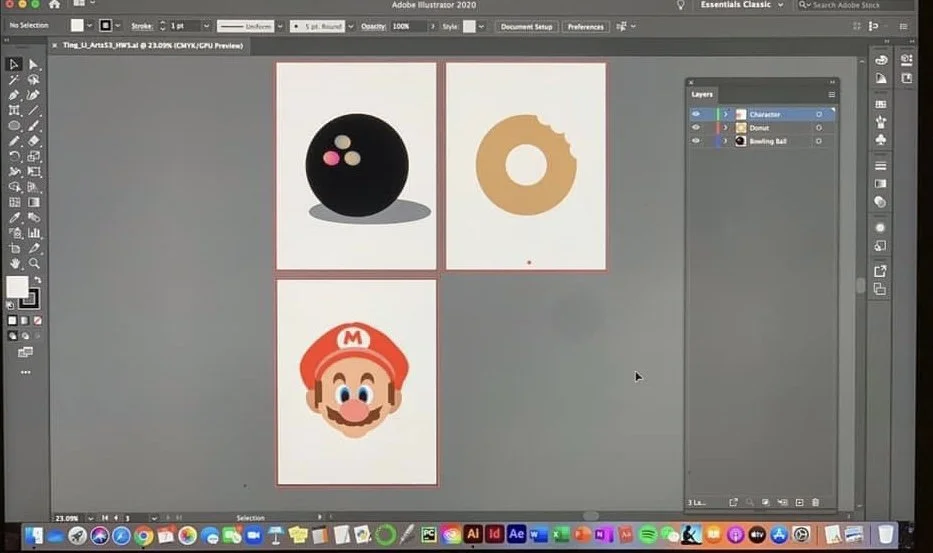
Task: Select the Pen tool
Action: pos(14,95)
